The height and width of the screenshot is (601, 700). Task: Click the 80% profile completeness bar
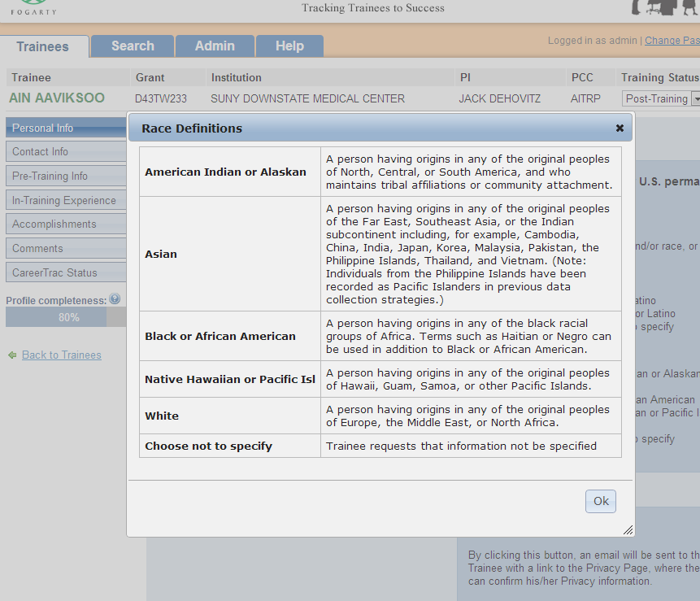click(x=67, y=317)
